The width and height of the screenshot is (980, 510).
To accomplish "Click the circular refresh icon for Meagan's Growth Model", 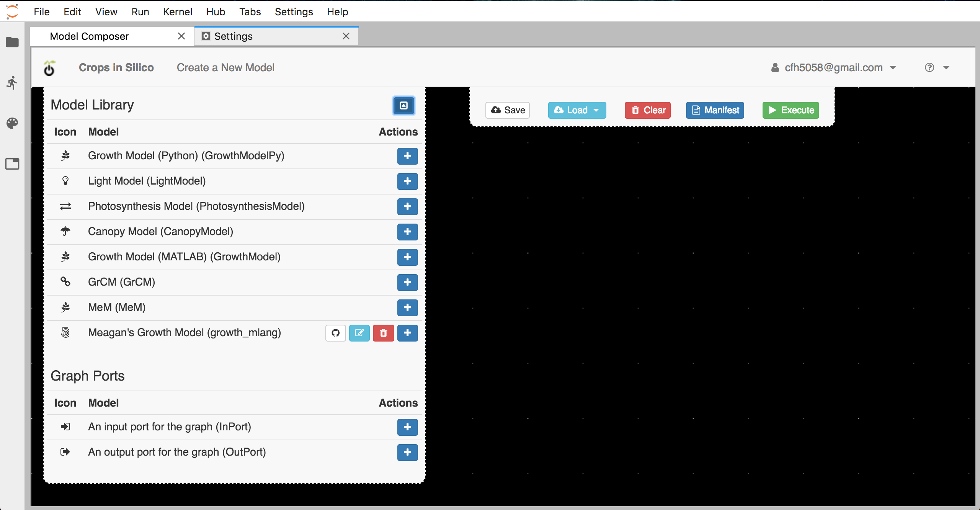I will pyautogui.click(x=336, y=332).
